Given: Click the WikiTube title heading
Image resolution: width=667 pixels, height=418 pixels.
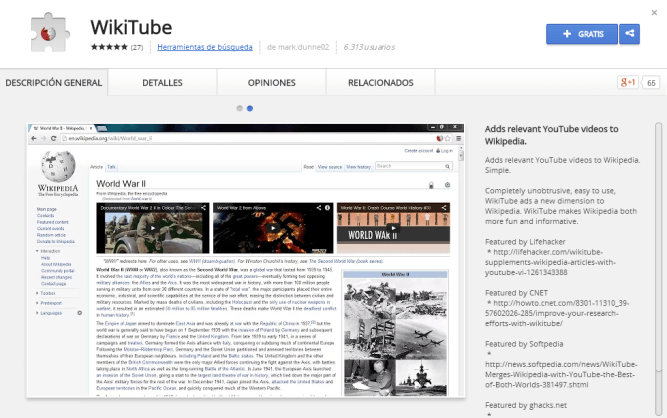Looking at the screenshot, I should [131, 27].
